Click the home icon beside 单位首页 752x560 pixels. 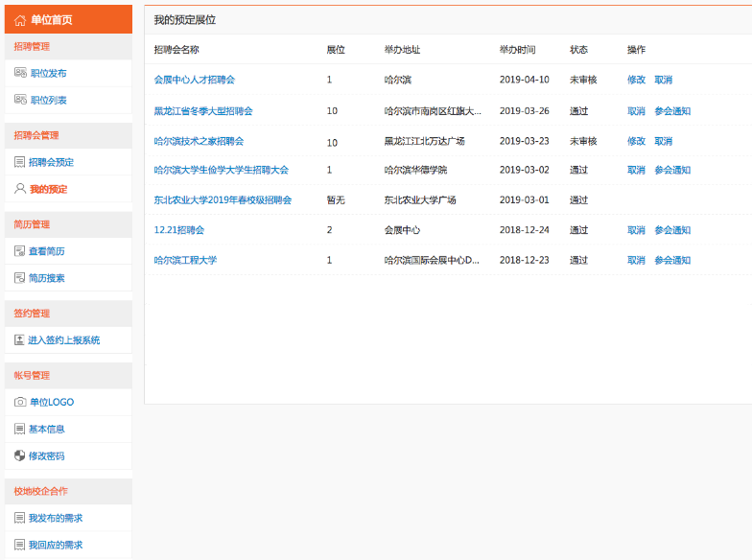coord(20,20)
